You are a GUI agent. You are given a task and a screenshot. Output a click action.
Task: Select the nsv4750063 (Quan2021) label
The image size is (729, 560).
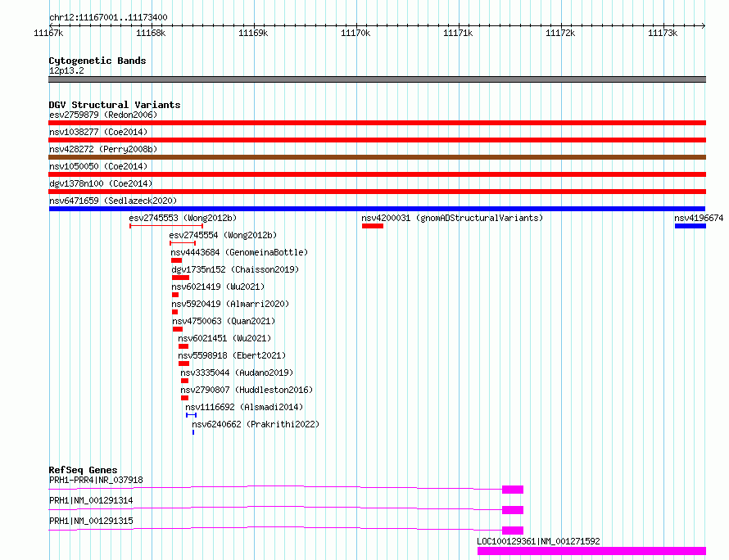(x=224, y=321)
